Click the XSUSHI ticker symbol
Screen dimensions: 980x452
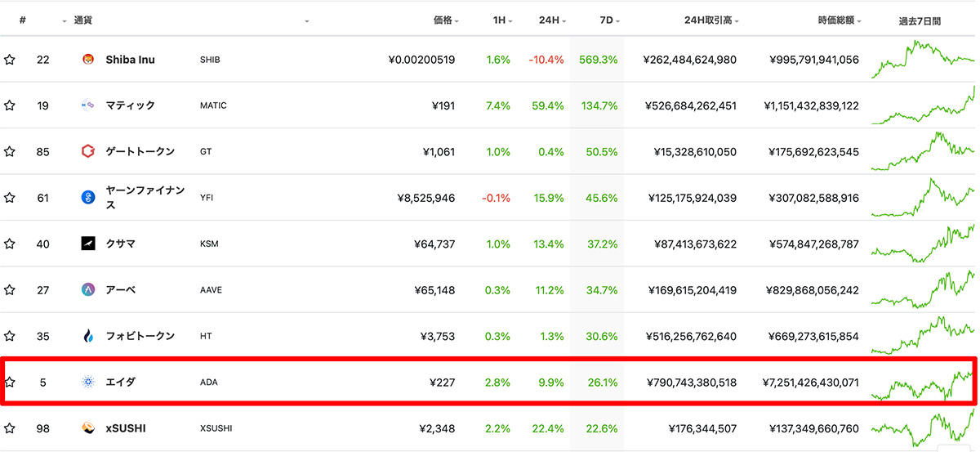(216, 428)
